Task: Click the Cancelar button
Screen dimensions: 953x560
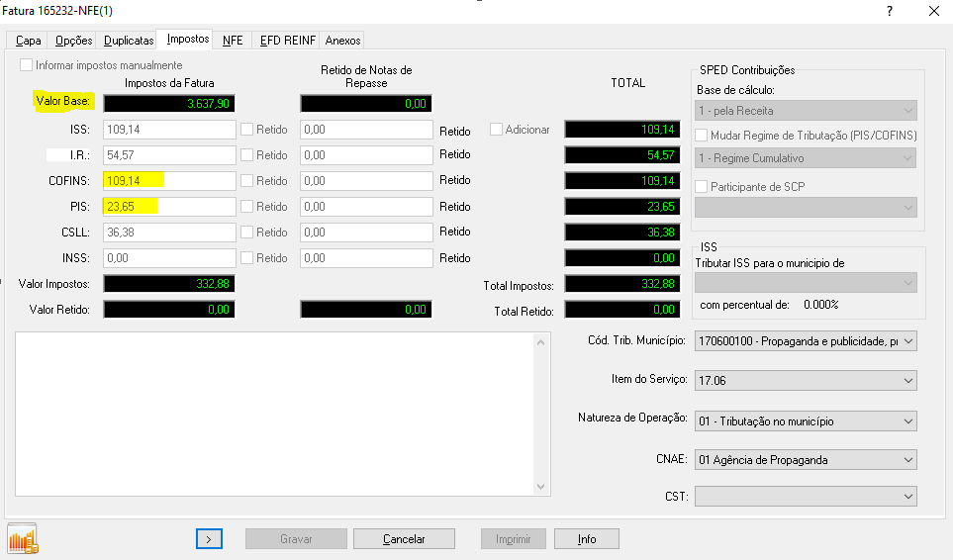Action: pos(404,539)
